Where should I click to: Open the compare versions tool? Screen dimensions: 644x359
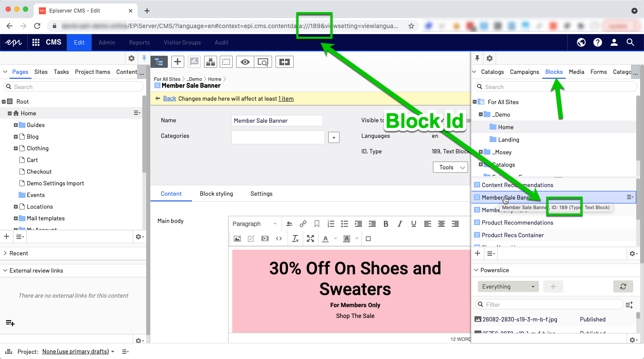(285, 62)
